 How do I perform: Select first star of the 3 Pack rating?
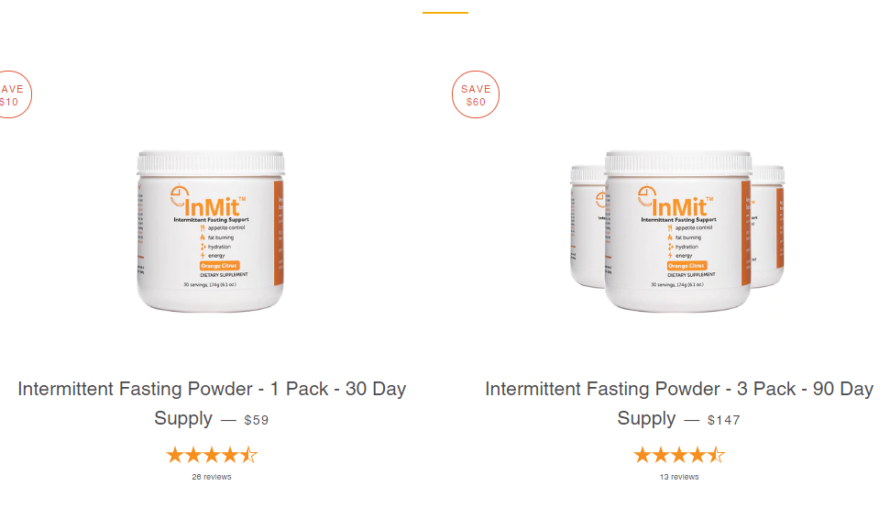643,455
